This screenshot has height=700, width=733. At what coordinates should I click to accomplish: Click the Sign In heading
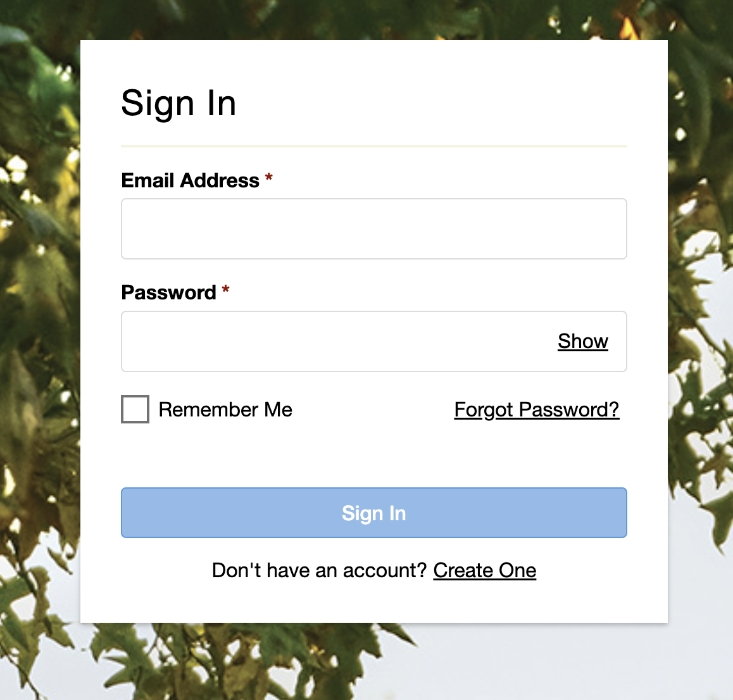[x=179, y=103]
